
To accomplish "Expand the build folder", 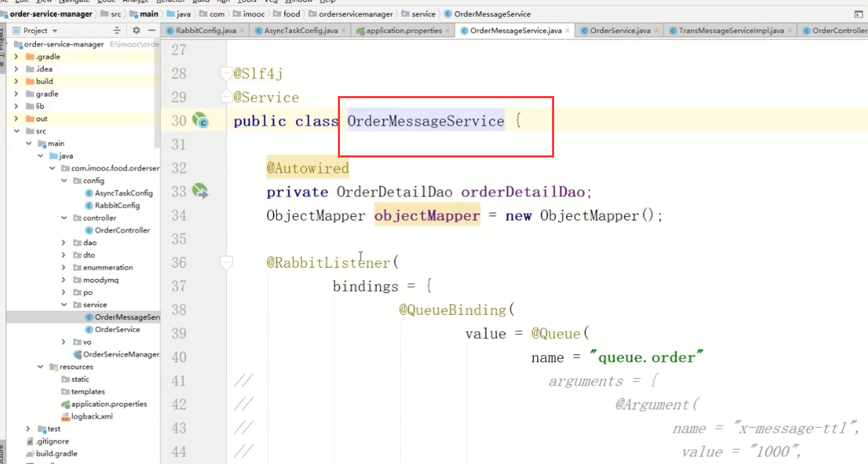I will coord(16,81).
